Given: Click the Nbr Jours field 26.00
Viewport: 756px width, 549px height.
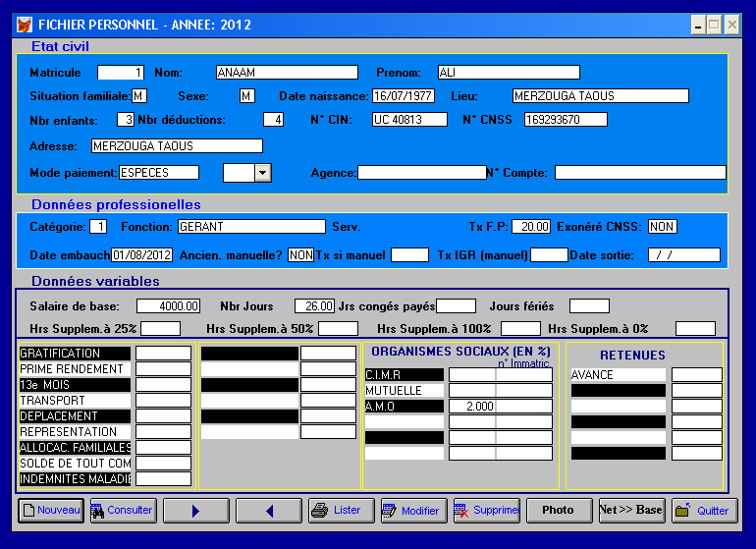Looking at the screenshot, I should click(314, 306).
